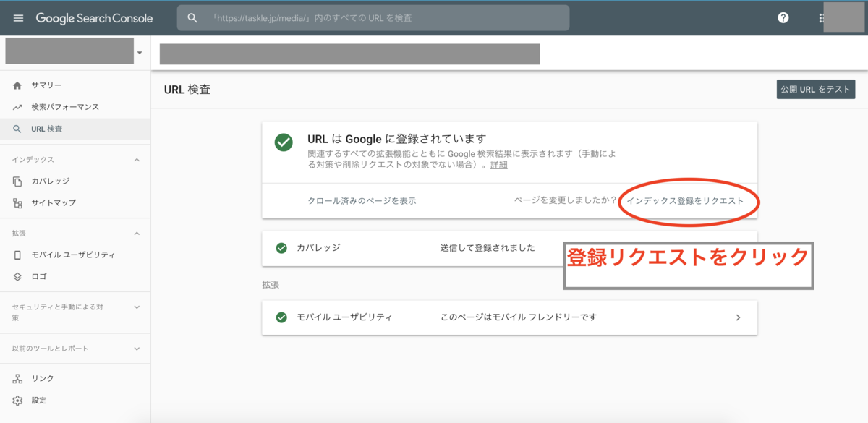The width and height of the screenshot is (868, 423).
Task: Open the Google apps grid icon
Action: [820, 18]
